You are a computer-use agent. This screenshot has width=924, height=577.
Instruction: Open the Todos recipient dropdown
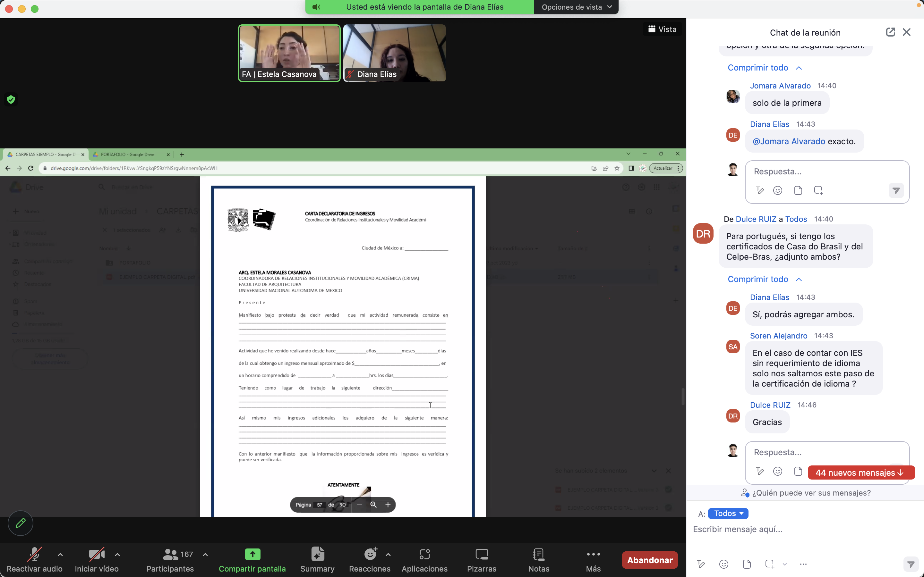(728, 513)
